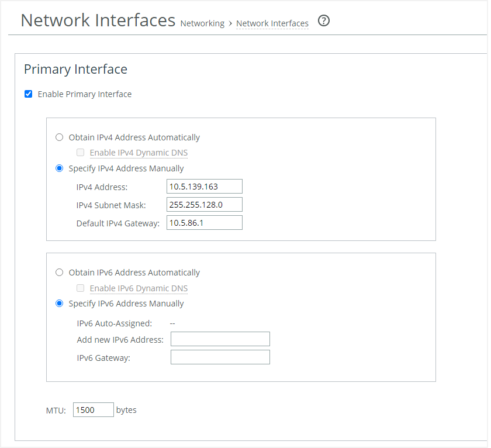Click the Network Interfaces page title
Image resolution: width=491 pixels, height=448 pixels.
point(98,20)
